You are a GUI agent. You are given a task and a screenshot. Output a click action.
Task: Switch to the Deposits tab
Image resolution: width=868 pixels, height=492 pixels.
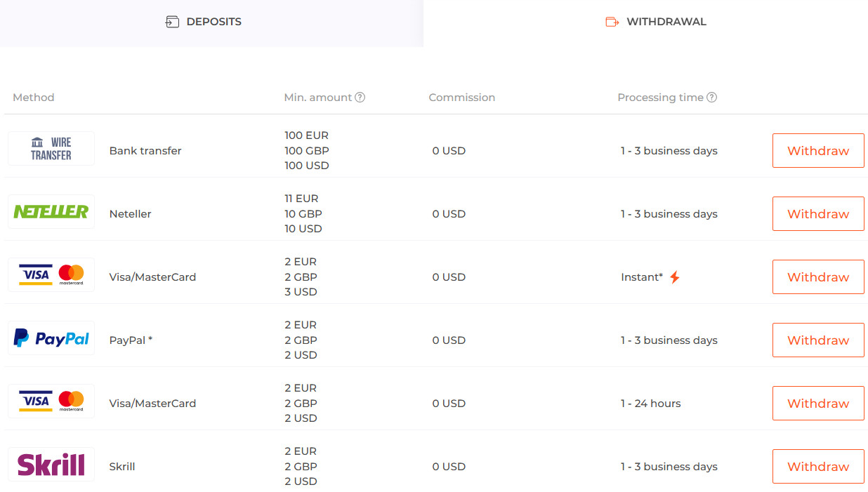[x=204, y=22]
